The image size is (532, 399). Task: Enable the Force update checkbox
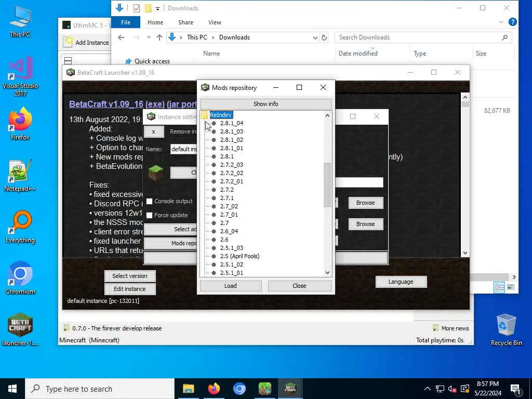click(149, 215)
